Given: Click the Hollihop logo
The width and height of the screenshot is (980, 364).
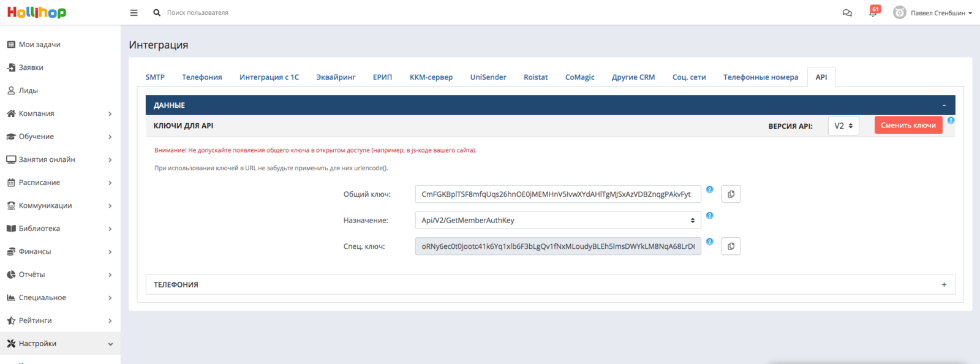Looking at the screenshot, I should (x=37, y=12).
